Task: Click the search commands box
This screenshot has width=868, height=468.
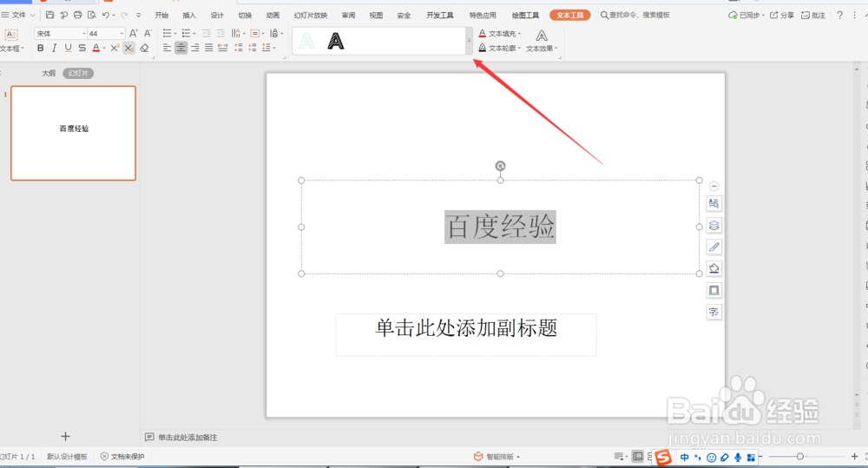Action: click(635, 15)
